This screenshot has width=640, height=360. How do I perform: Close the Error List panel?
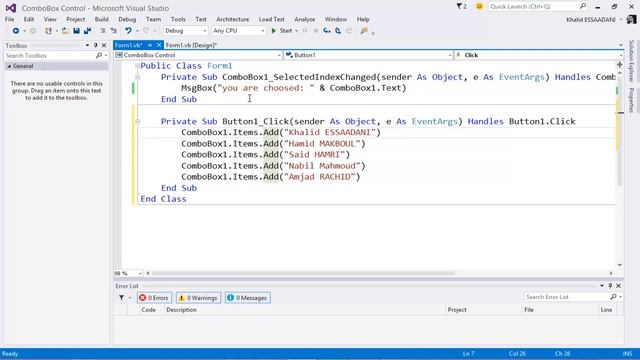pyautogui.click(x=618, y=286)
